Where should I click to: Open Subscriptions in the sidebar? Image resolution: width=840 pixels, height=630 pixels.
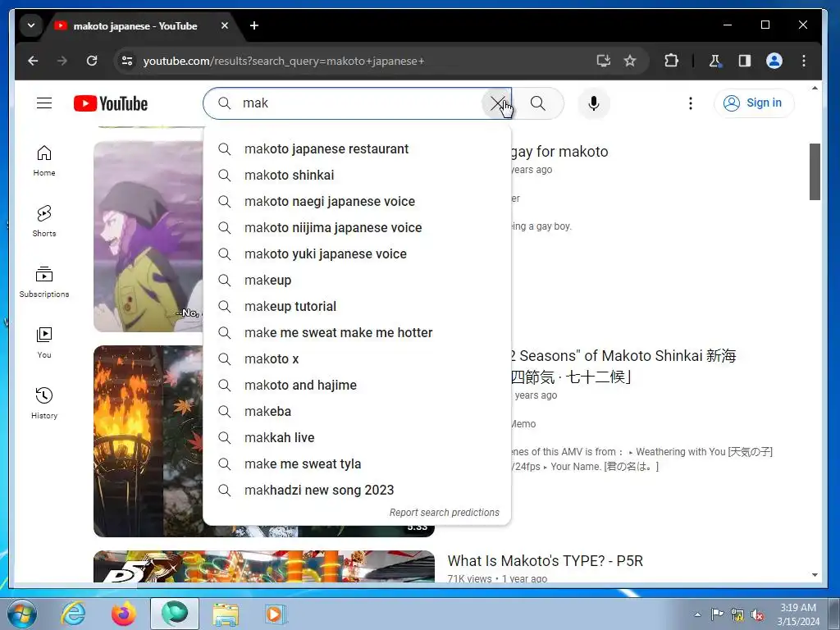click(x=44, y=282)
